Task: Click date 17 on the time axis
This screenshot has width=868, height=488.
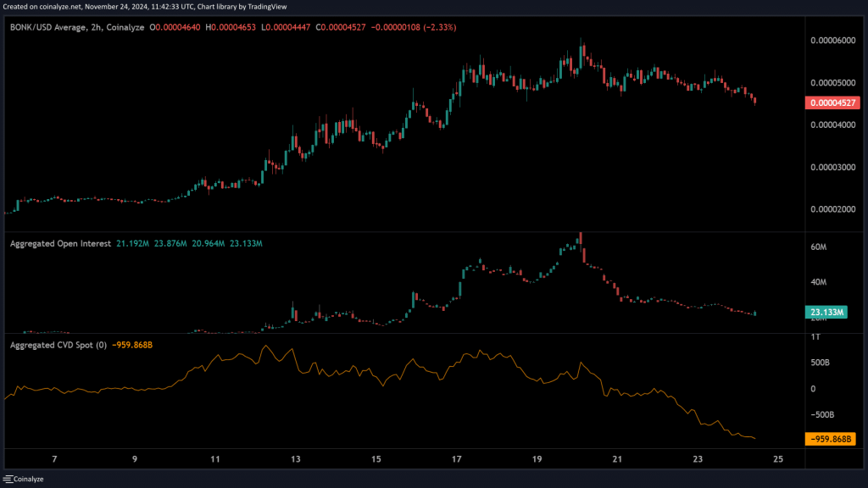Action: 456,459
